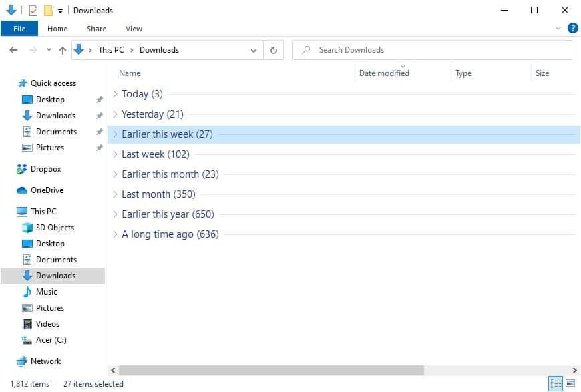Open the View ribbon tab
Viewport: 581px width, 392px height.
pyautogui.click(x=134, y=29)
